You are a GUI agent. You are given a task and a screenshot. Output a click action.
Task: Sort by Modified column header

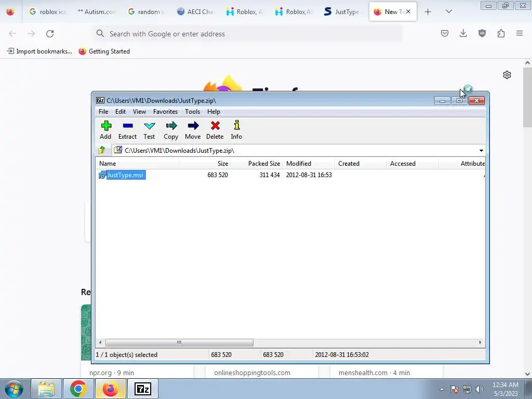[x=309, y=164]
